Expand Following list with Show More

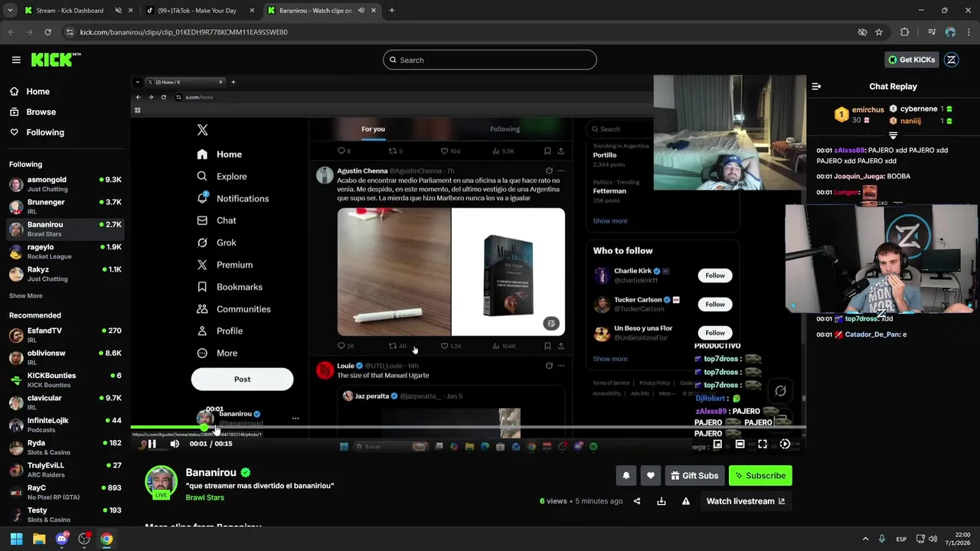click(26, 295)
